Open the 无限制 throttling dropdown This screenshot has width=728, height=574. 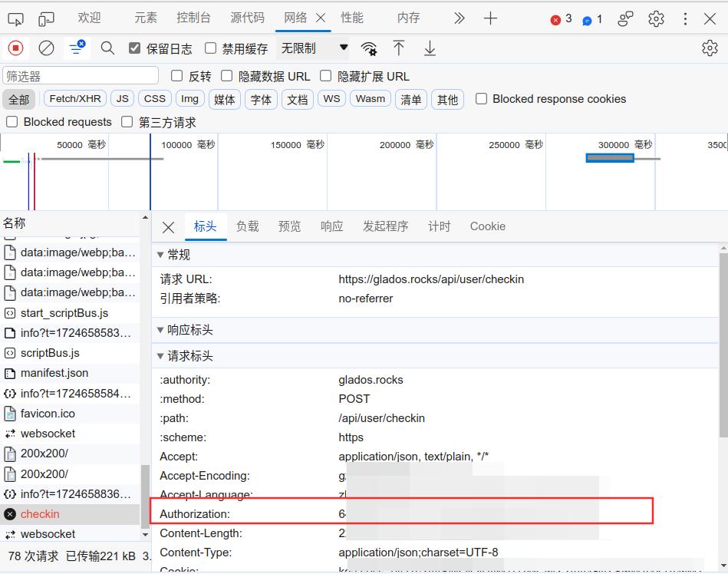[314, 48]
